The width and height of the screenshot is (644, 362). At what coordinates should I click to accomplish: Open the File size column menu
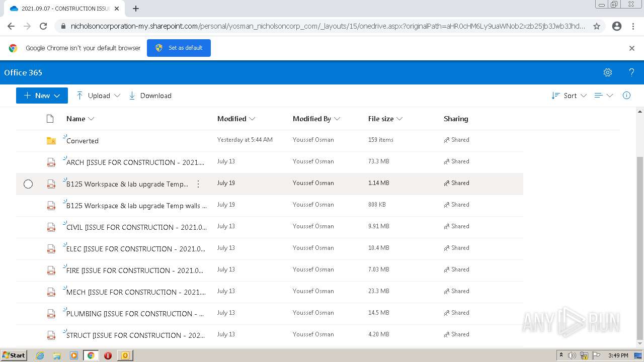click(x=385, y=119)
